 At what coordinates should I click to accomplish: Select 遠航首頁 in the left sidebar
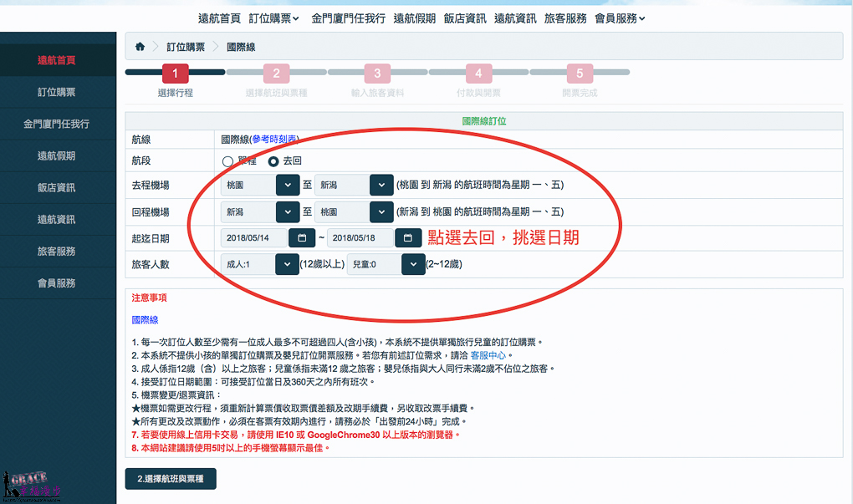[57, 60]
